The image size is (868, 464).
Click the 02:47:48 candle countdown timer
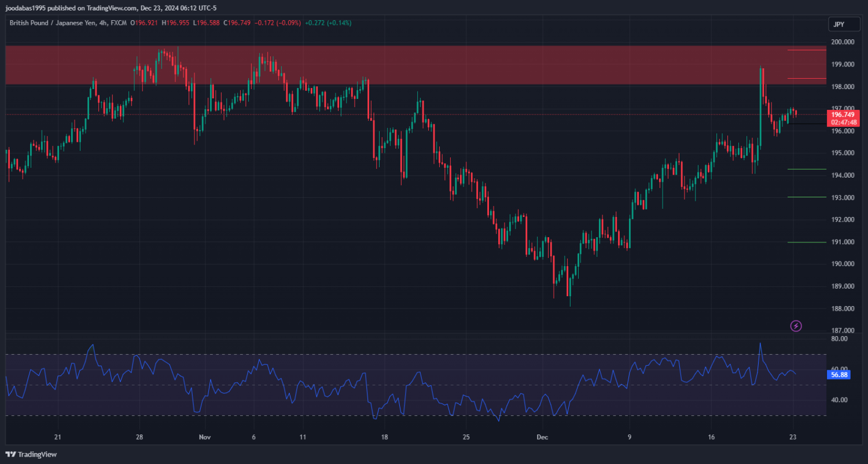coord(844,123)
